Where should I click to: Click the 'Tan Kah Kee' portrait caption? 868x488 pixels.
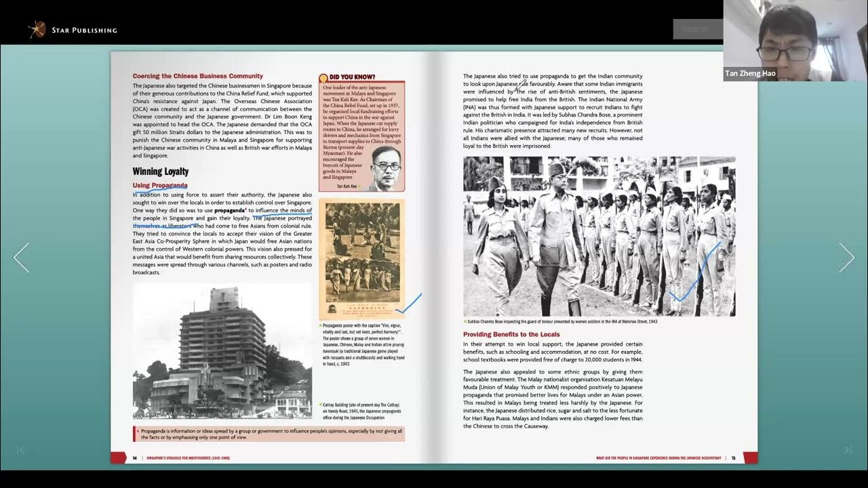click(x=348, y=186)
